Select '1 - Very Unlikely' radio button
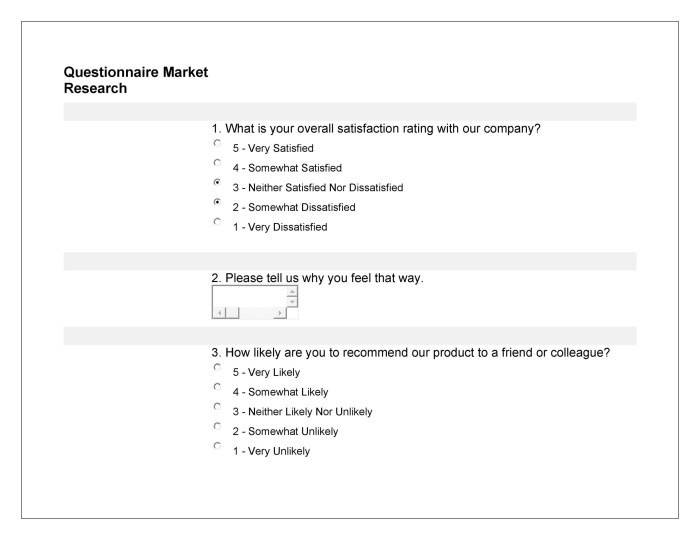The width and height of the screenshot is (700, 540). [217, 445]
